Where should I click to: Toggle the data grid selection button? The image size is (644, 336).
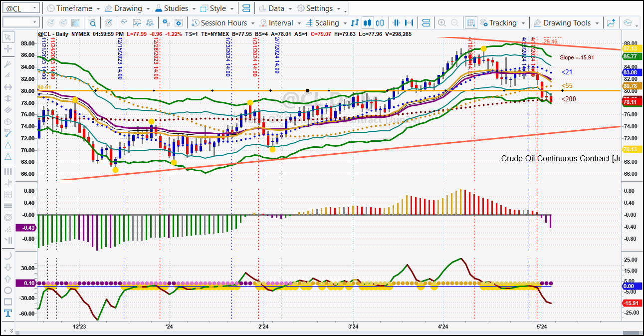click(470, 22)
